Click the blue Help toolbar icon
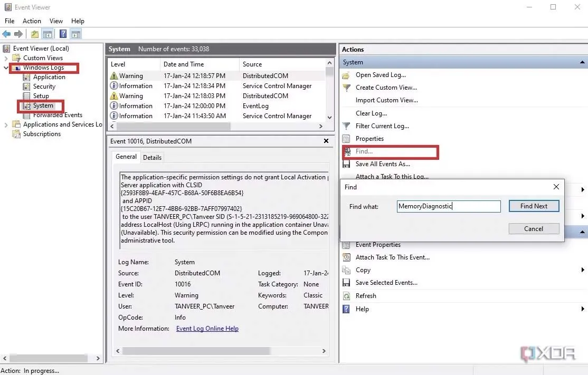588x375 pixels. [x=63, y=34]
